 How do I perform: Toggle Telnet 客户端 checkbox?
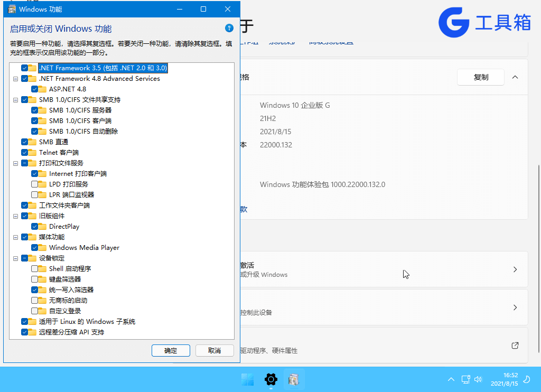(24, 153)
